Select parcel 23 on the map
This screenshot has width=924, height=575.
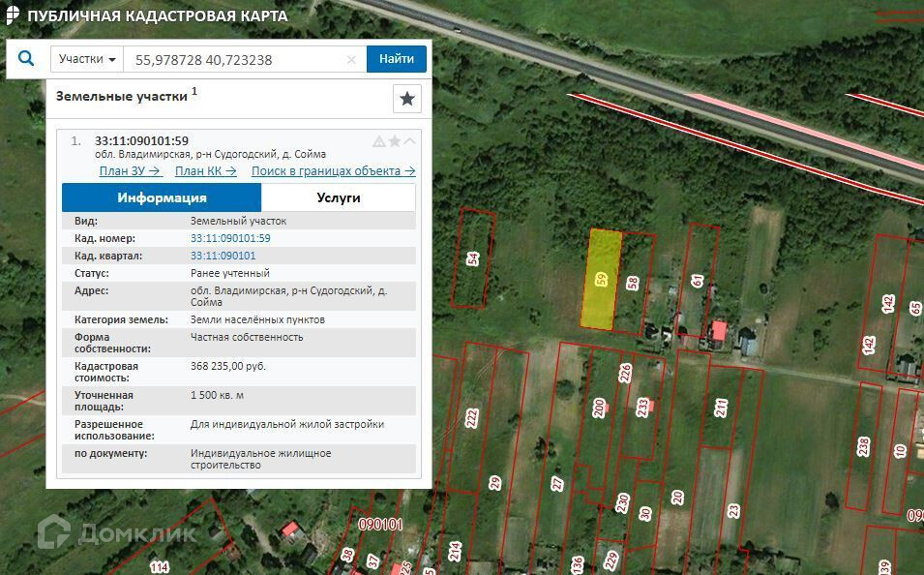(733, 510)
